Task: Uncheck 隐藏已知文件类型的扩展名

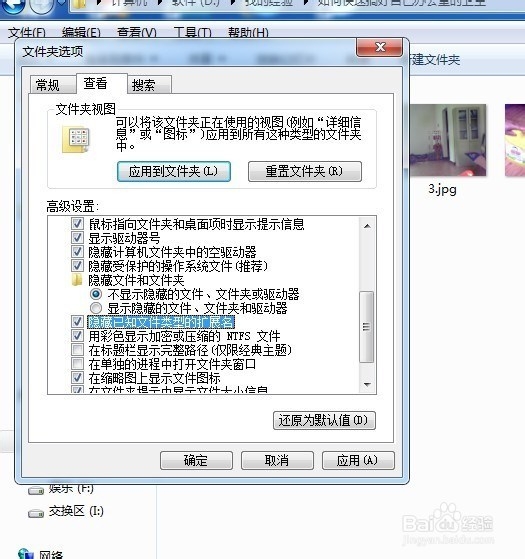Action: coord(77,322)
